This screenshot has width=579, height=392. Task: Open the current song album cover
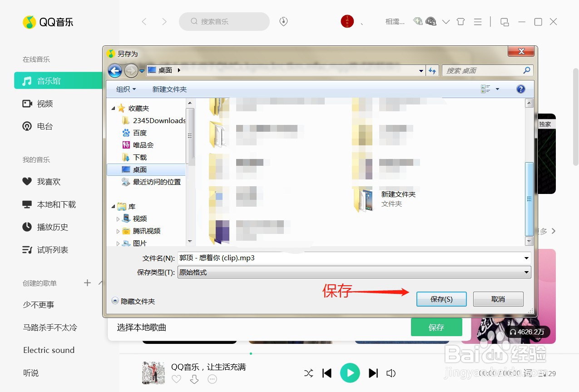(x=153, y=373)
